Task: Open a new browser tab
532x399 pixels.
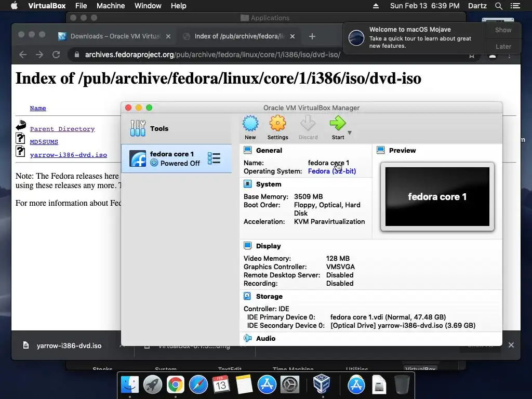Action: [312, 36]
